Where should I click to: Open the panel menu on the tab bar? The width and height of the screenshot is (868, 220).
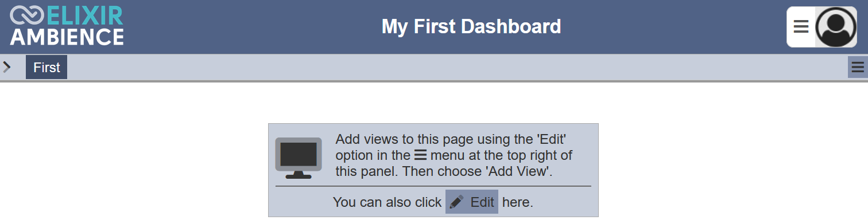click(858, 68)
